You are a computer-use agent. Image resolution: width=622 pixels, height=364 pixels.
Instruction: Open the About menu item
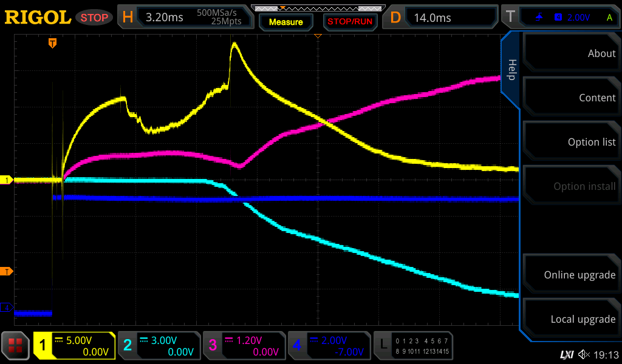[x=571, y=53]
